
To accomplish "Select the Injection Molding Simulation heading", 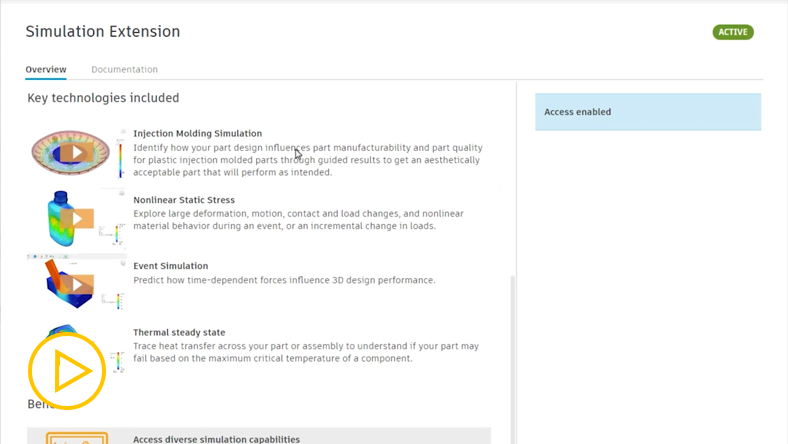I will (x=198, y=133).
